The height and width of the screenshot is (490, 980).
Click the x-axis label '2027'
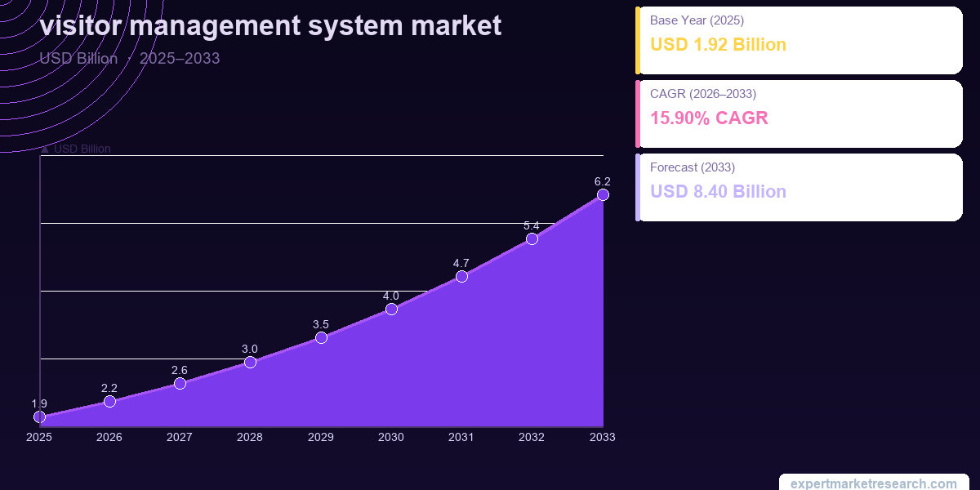[180, 437]
